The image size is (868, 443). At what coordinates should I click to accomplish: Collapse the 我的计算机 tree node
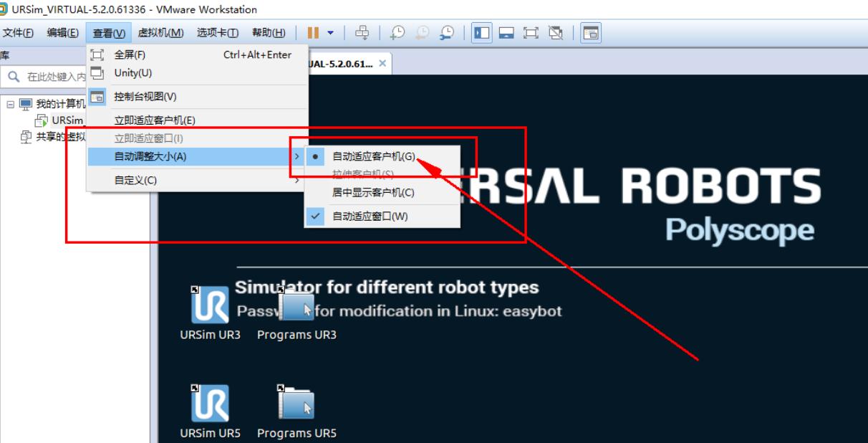(x=10, y=105)
